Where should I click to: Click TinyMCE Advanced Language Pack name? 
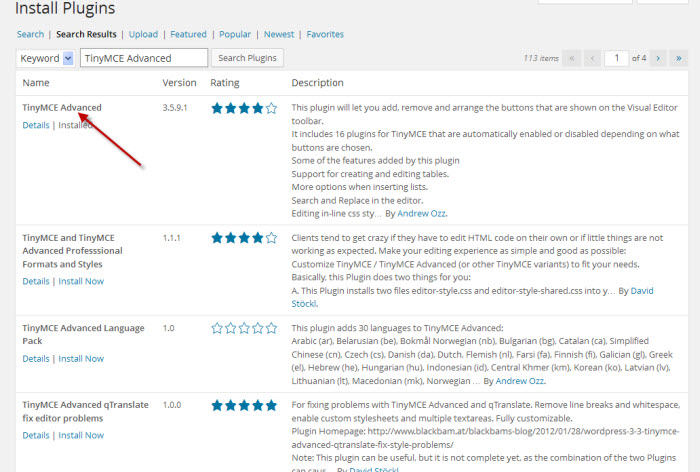83,334
